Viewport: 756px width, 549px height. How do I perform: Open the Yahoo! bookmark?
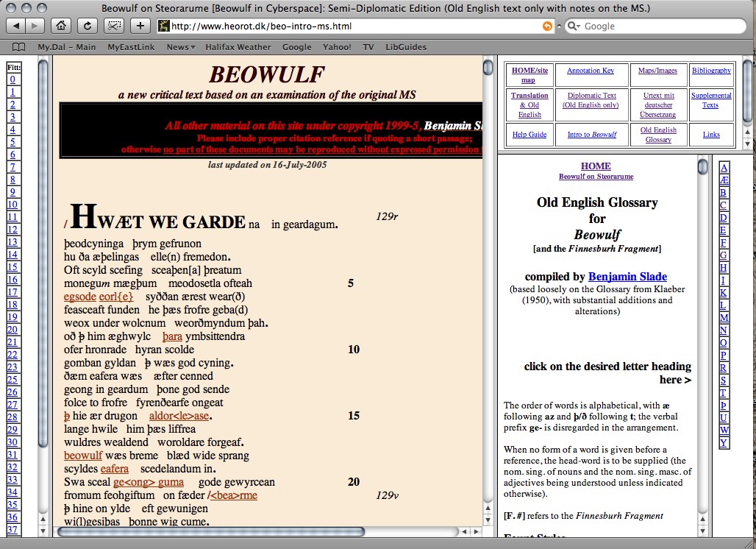point(336,46)
